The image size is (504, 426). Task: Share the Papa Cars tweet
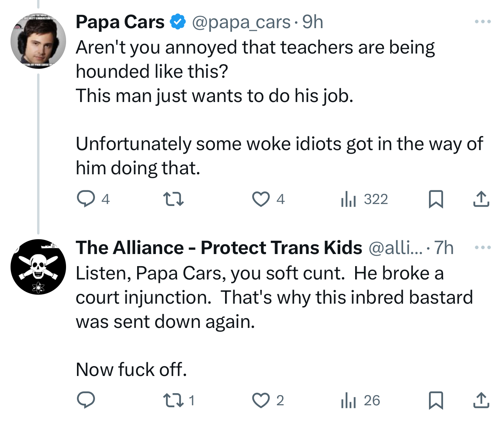(481, 199)
